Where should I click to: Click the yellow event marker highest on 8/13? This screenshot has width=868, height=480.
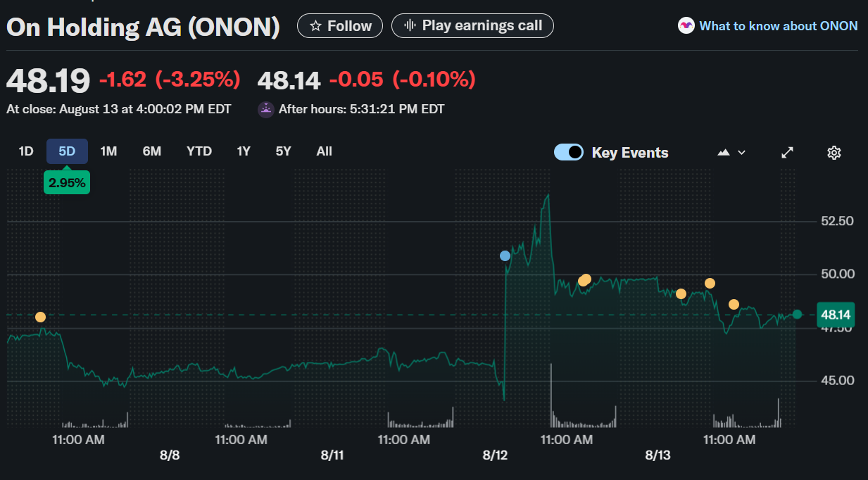point(710,283)
